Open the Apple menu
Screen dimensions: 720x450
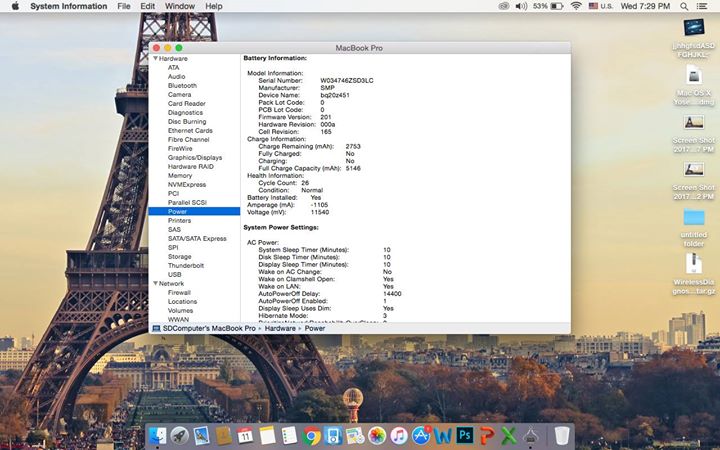pos(15,6)
